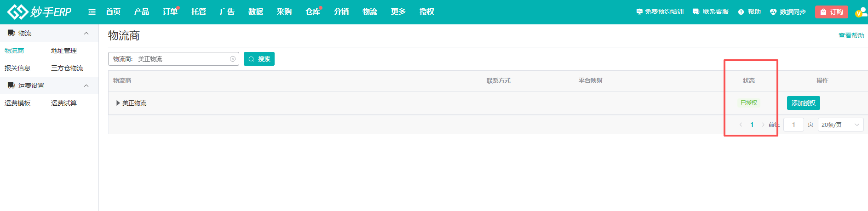The image size is (868, 211).
Task: Collapse the 运费设置 sidebar section chevron
Action: pos(86,86)
